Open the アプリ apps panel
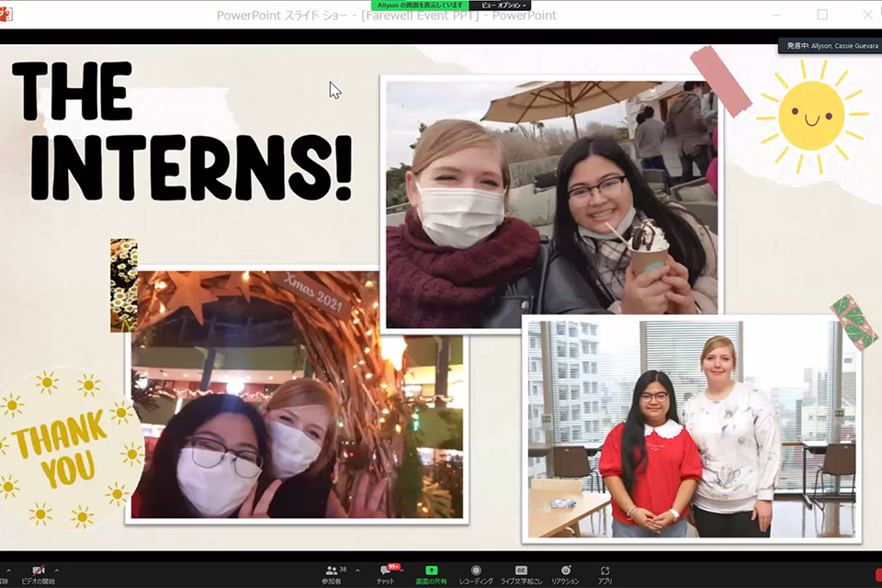Viewport: 882px width, 588px height. (x=605, y=574)
